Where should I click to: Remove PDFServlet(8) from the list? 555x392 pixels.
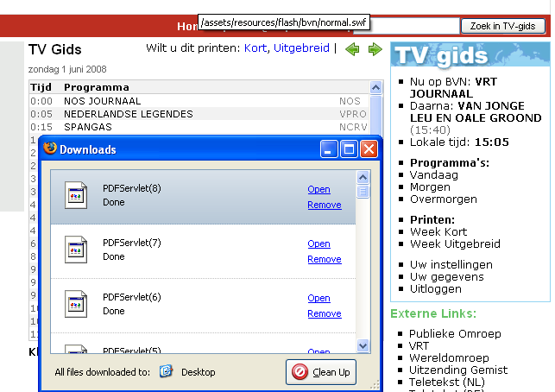click(325, 205)
